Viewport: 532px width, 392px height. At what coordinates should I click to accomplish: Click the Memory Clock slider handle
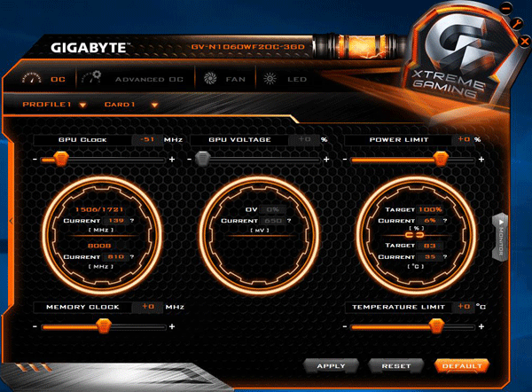(x=104, y=325)
